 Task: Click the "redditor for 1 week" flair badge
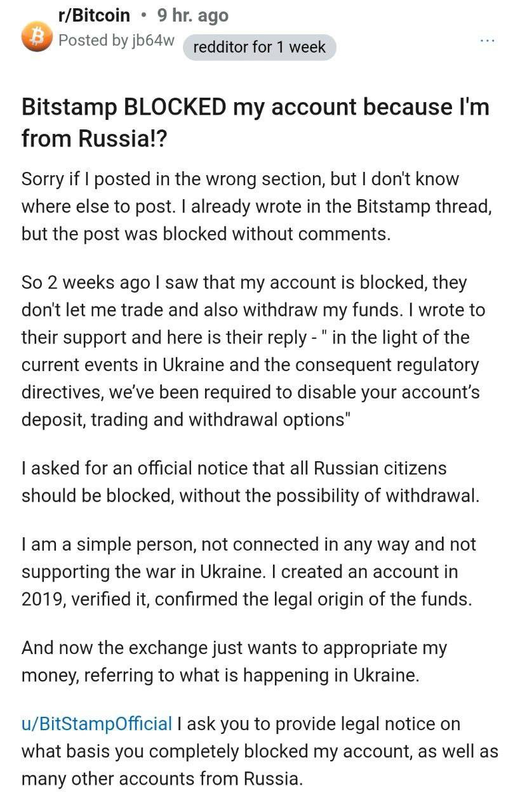(259, 47)
